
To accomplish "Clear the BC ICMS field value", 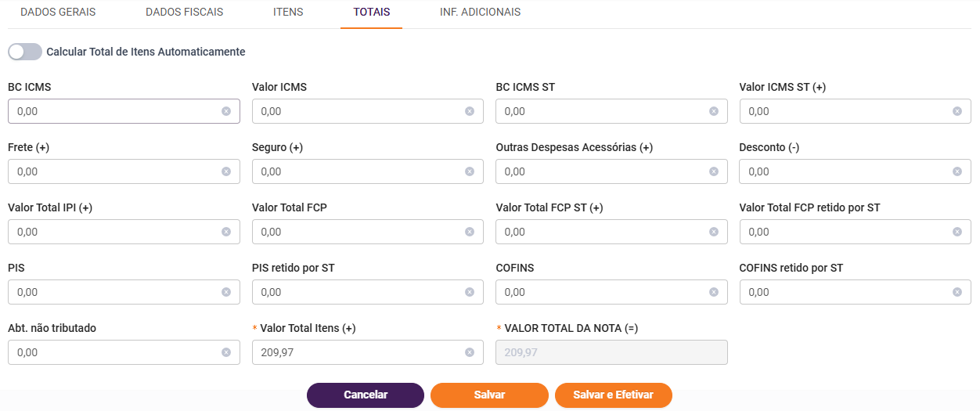I will tap(225, 111).
